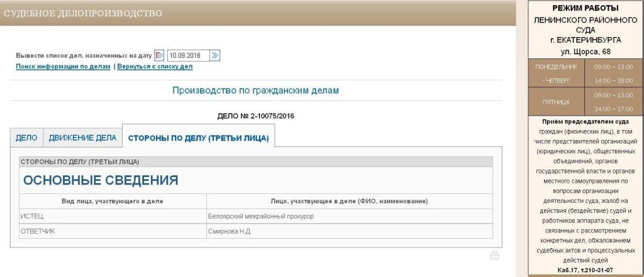Click 'Вид лица, участвующего в деле' column header
The height and width of the screenshot is (277, 644).
[x=113, y=201]
